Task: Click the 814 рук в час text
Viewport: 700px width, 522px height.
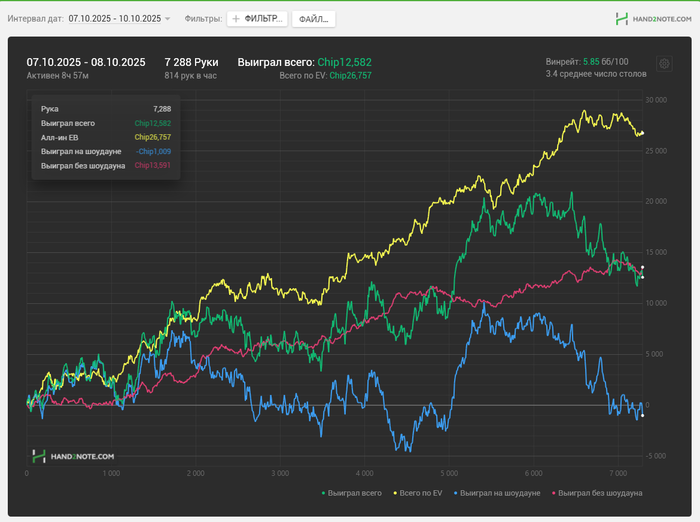Action: pos(191,75)
